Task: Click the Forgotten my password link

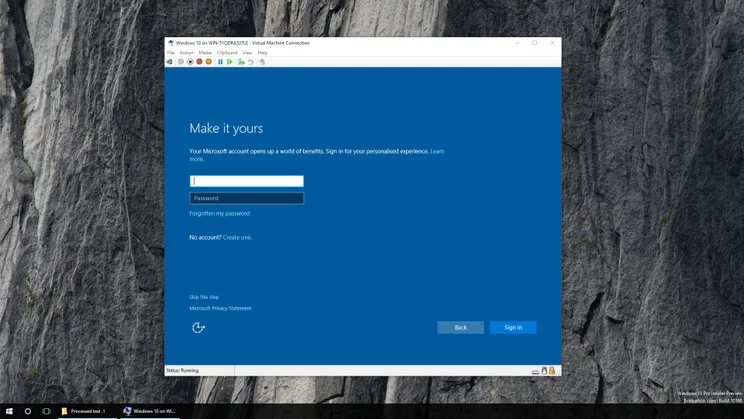Action: 220,214
